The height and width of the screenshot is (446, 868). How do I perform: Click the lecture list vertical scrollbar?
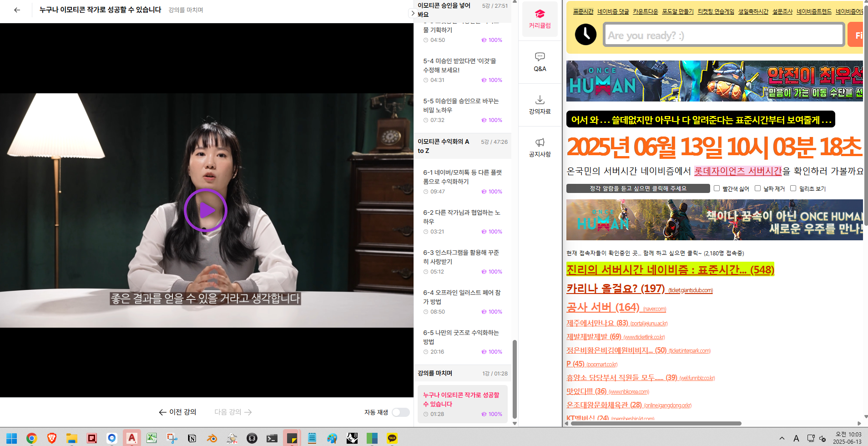tap(515, 379)
